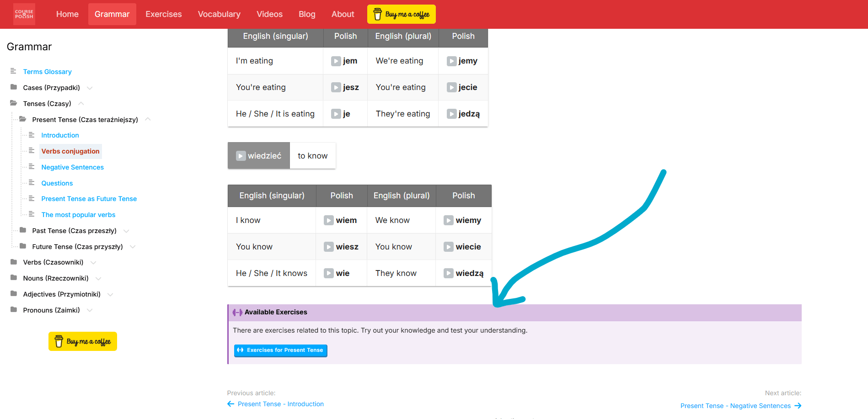The width and height of the screenshot is (868, 419).
Task: Click sidebar Buy me a coffee button
Action: [83, 341]
